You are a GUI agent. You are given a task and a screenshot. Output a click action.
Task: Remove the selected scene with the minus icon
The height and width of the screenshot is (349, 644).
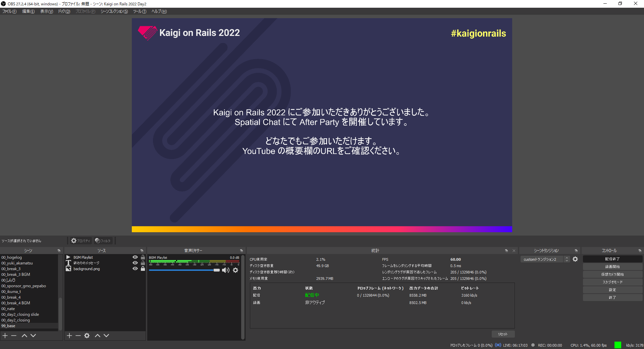[14, 336]
